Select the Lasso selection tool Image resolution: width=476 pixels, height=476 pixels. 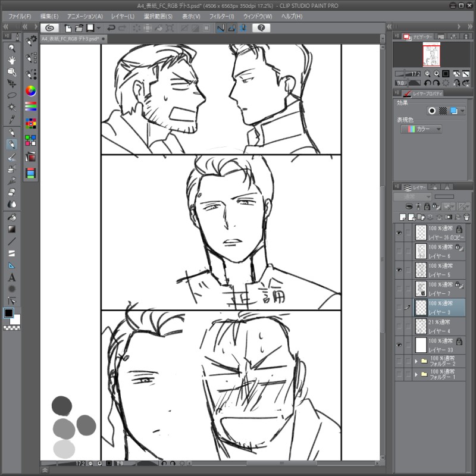11,95
